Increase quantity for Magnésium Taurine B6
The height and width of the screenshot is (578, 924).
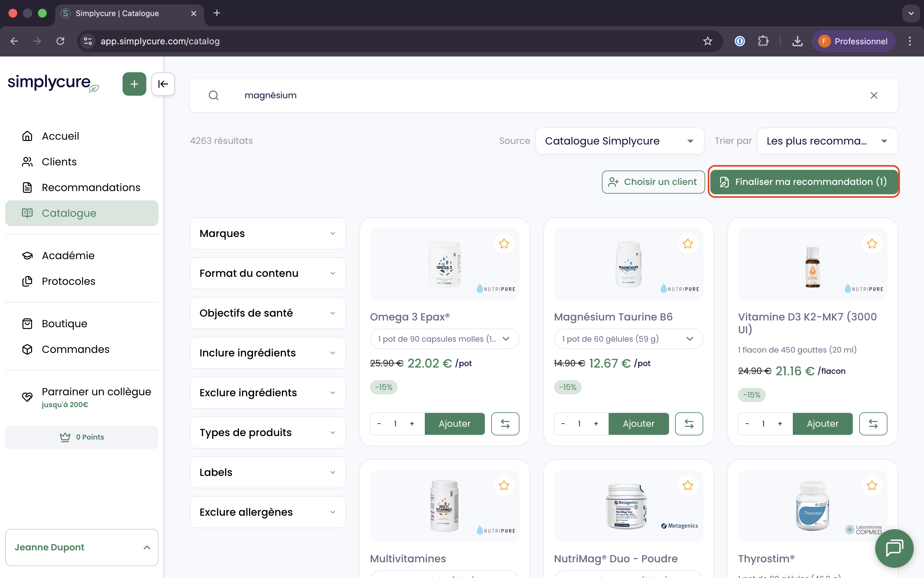tap(596, 424)
